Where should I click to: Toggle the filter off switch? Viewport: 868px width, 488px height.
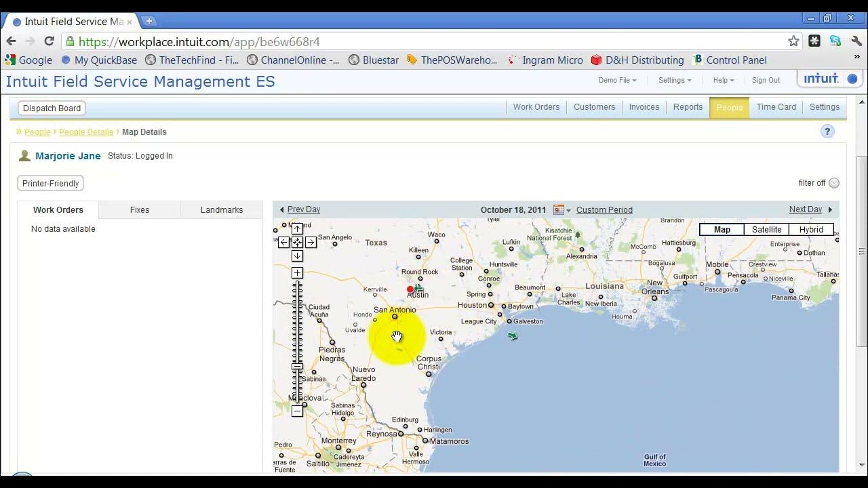tap(834, 183)
